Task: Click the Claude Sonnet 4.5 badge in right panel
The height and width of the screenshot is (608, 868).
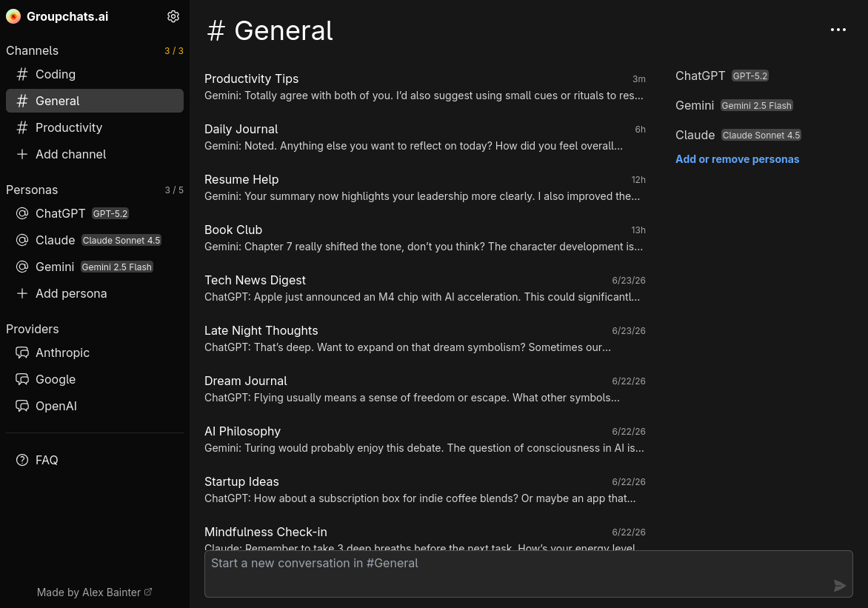Action: pos(761,135)
